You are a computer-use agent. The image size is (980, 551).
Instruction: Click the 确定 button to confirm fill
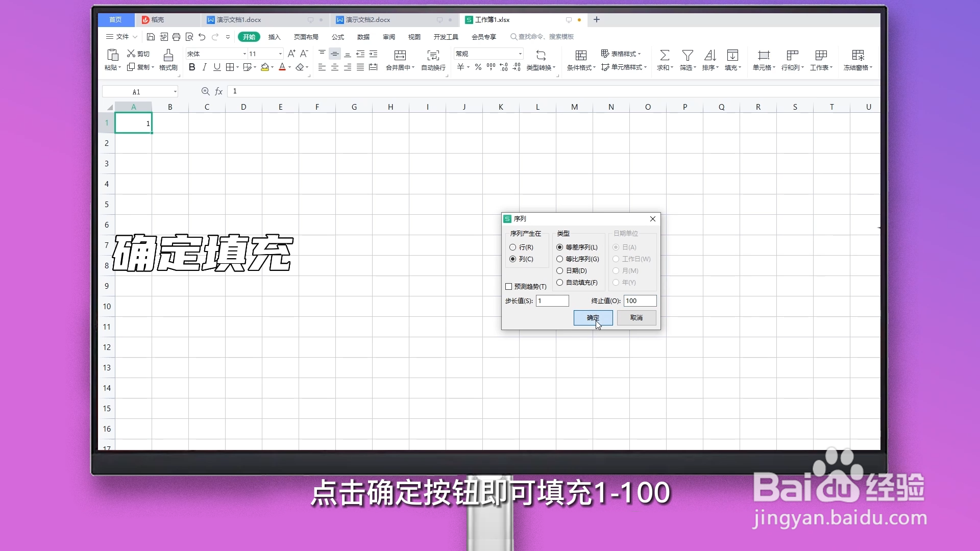[x=593, y=317]
